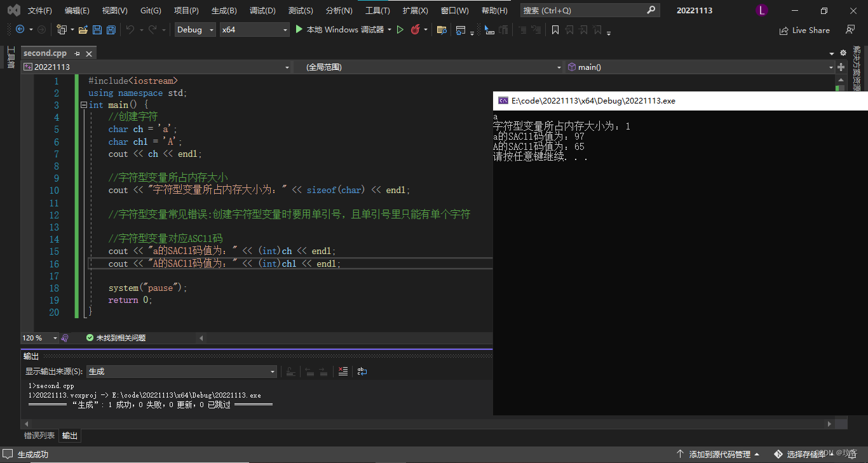868x463 pixels.
Task: Click the Navigate Backward arrow icon
Action: [x=19, y=29]
